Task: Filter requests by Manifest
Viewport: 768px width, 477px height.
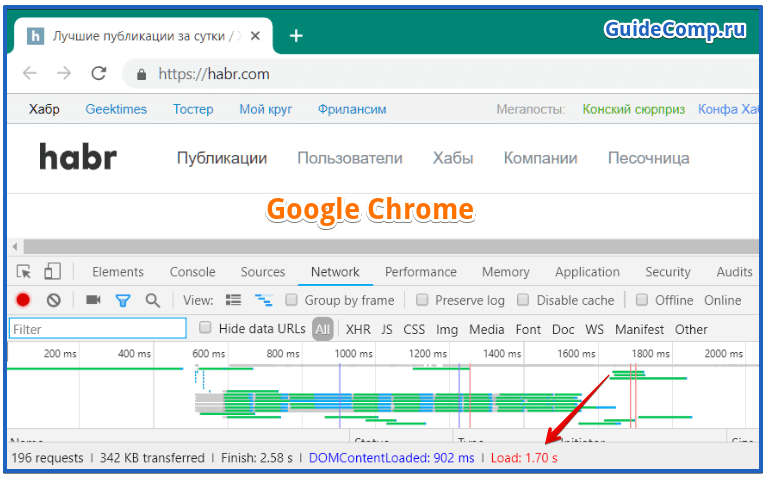Action: click(x=639, y=329)
